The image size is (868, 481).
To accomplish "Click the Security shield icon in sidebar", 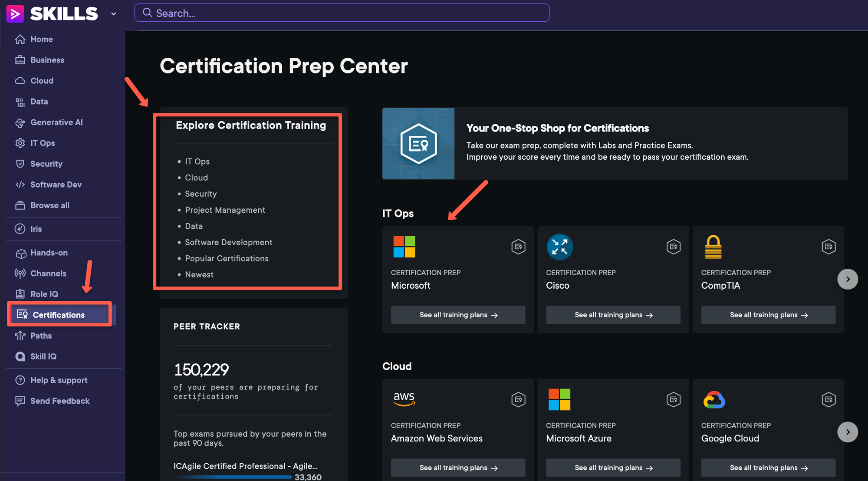I will tap(20, 164).
